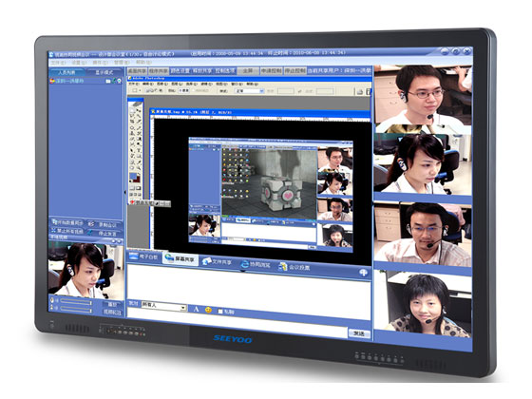Image resolution: width=532 pixels, height=399 pixels.
Task: Click the 释放共享 release share button
Action: pos(202,71)
